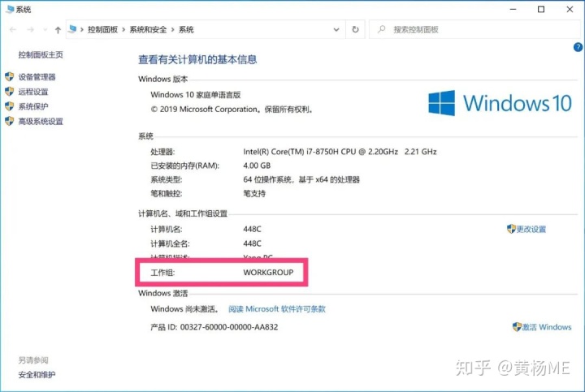
Task: Click the search magnifier icon
Action: [x=381, y=29]
